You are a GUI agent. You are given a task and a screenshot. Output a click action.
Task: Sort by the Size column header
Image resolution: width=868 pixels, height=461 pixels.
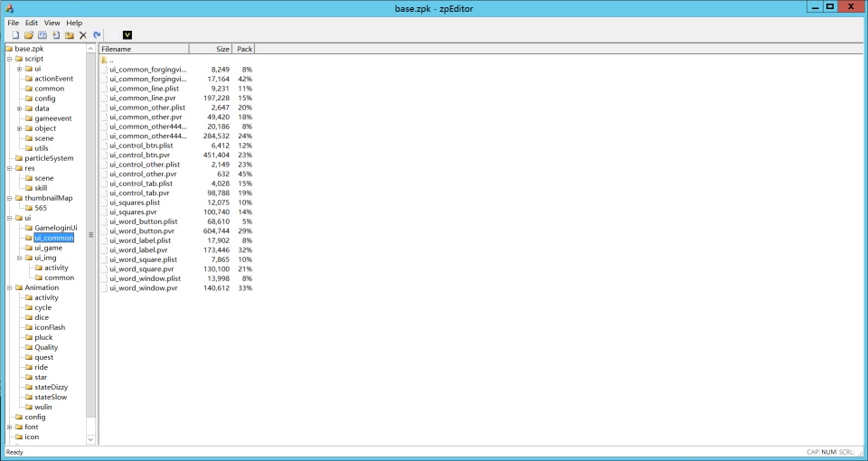[x=211, y=49]
